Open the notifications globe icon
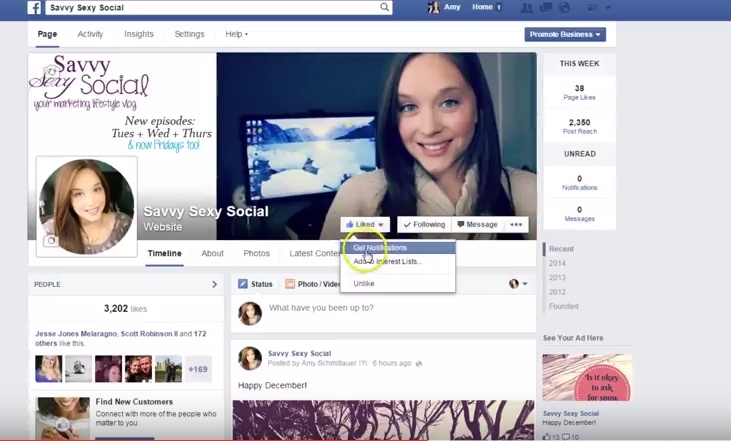 564,7
